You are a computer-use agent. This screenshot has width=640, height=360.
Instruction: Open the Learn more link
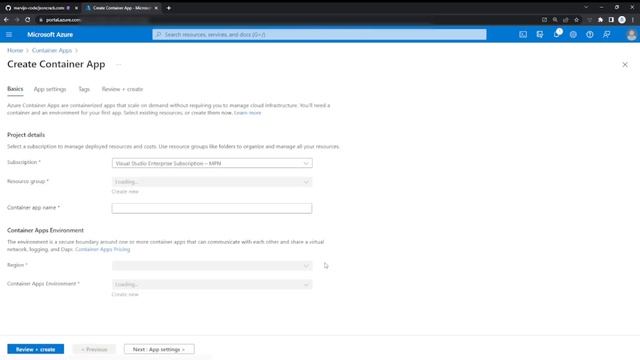247,113
